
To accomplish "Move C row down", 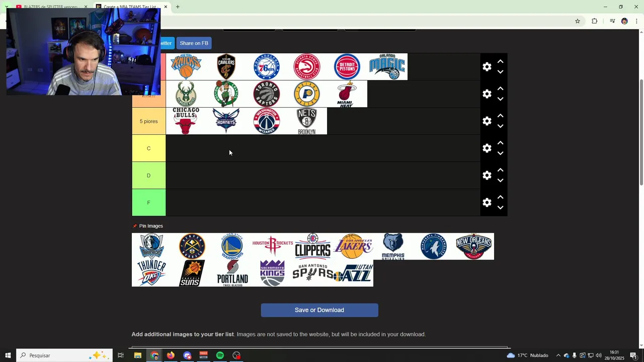I will [x=500, y=153].
